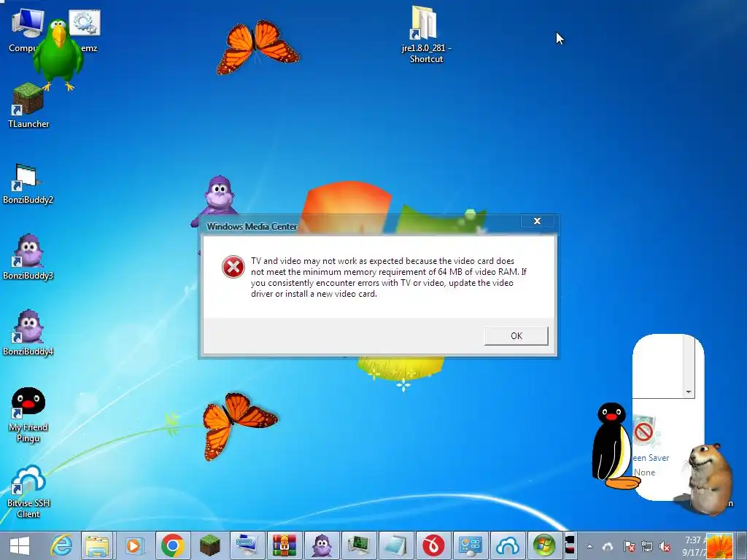The image size is (747, 560).
Task: Open the On-Screen Keyboard taskbar icon
Action: pos(247,545)
